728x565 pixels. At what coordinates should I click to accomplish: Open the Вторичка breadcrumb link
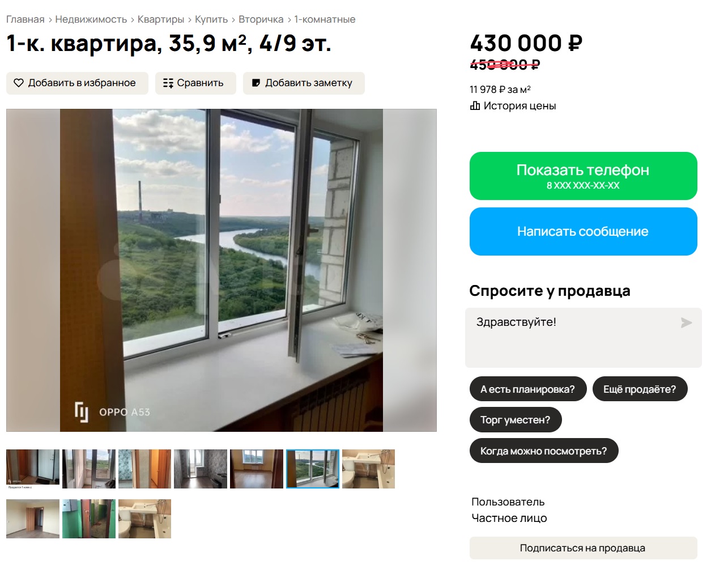(x=261, y=19)
